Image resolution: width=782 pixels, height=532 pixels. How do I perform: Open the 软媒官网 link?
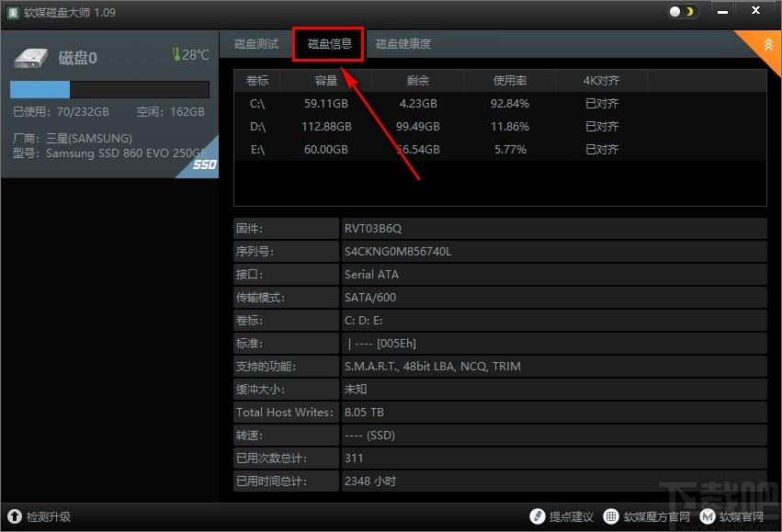point(741,517)
